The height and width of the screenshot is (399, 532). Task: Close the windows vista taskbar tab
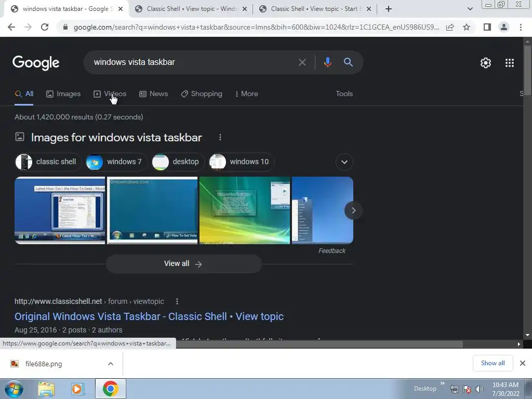[121, 9]
